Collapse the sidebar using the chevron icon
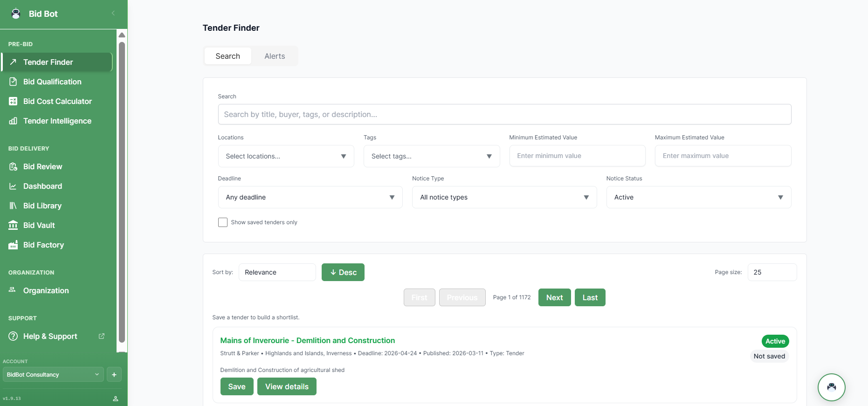The image size is (868, 406). 113,13
